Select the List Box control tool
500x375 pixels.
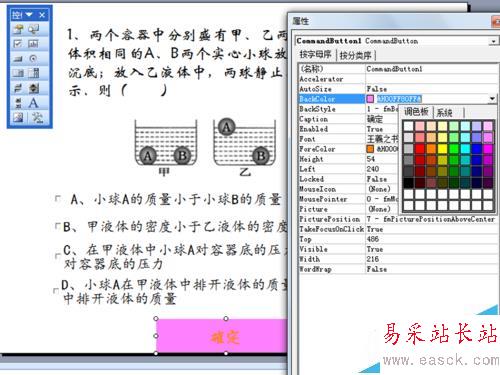coord(18,73)
